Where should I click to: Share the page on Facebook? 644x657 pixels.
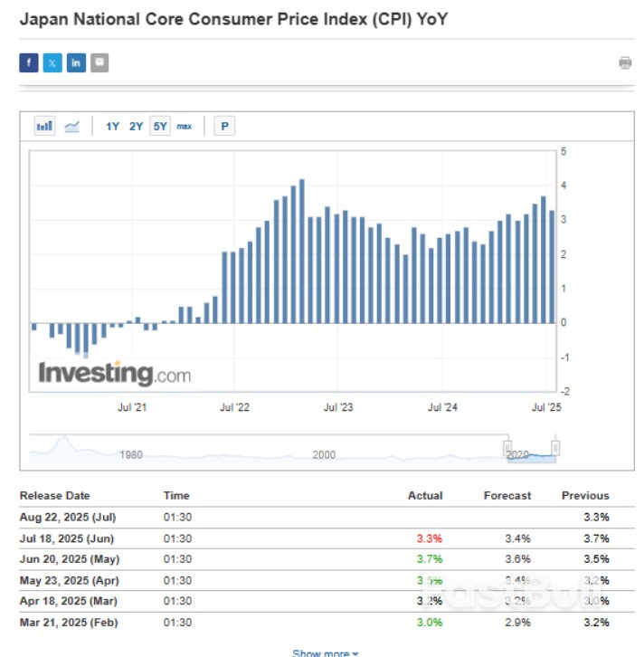(x=29, y=62)
